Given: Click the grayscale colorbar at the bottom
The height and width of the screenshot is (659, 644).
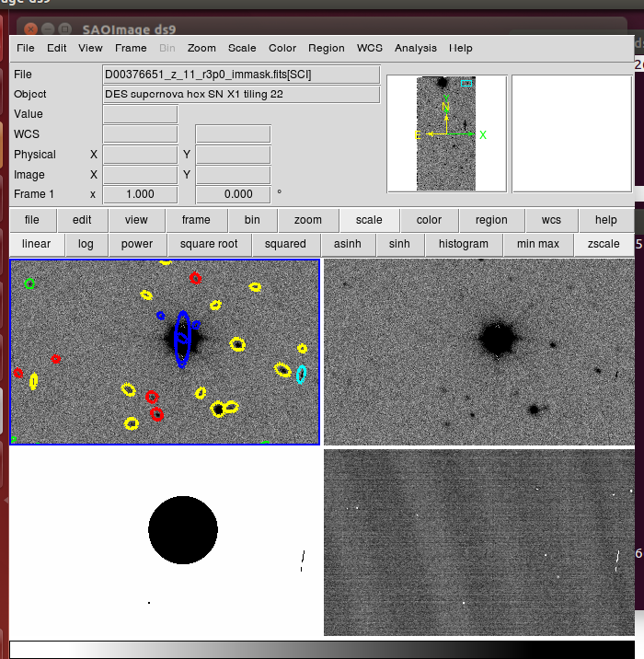Looking at the screenshot, I should (x=322, y=649).
